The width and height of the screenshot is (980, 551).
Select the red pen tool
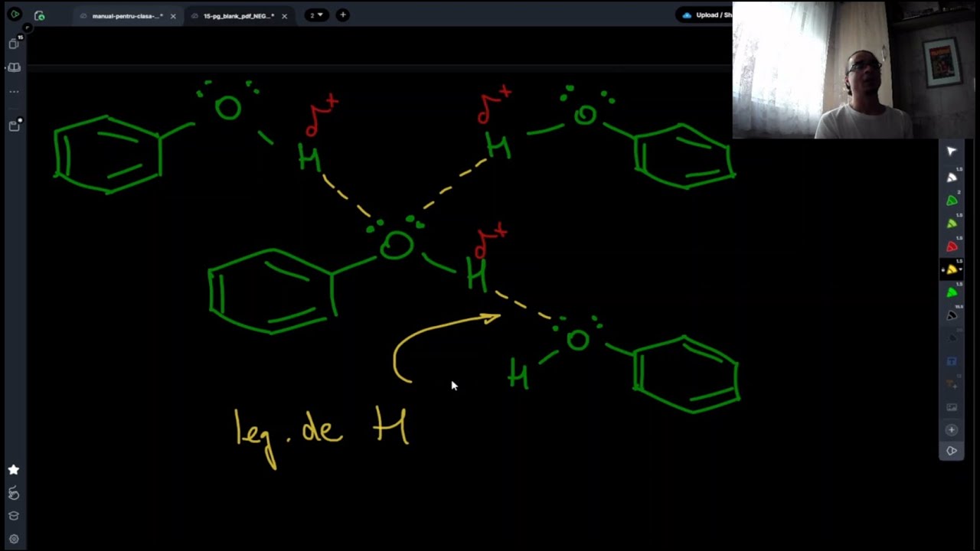(952, 246)
